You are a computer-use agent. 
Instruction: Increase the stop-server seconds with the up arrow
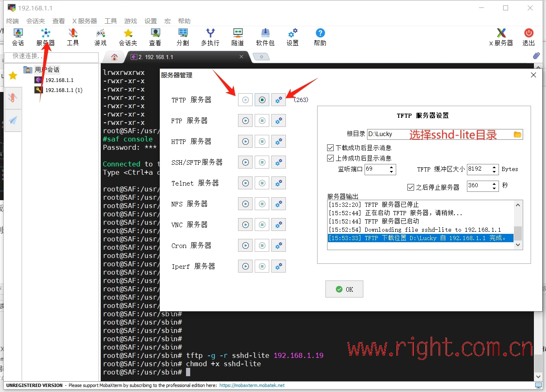coord(494,184)
